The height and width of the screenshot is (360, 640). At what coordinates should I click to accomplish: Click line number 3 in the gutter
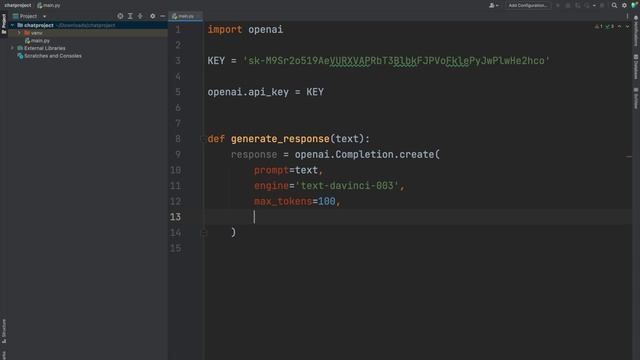[x=178, y=61]
